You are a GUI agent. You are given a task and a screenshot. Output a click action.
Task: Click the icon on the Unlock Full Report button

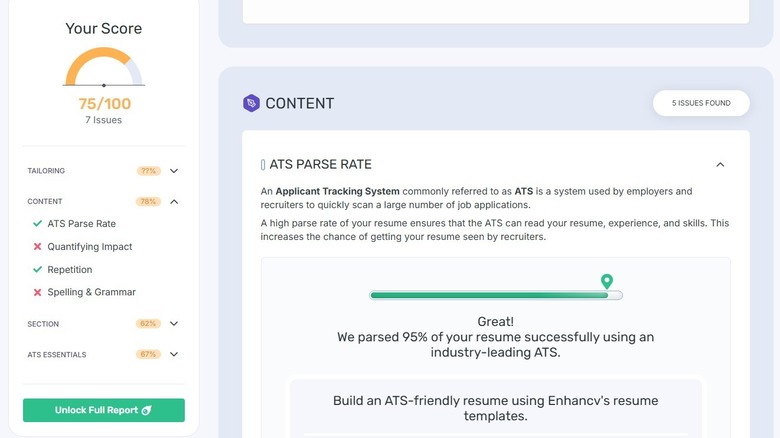point(146,411)
